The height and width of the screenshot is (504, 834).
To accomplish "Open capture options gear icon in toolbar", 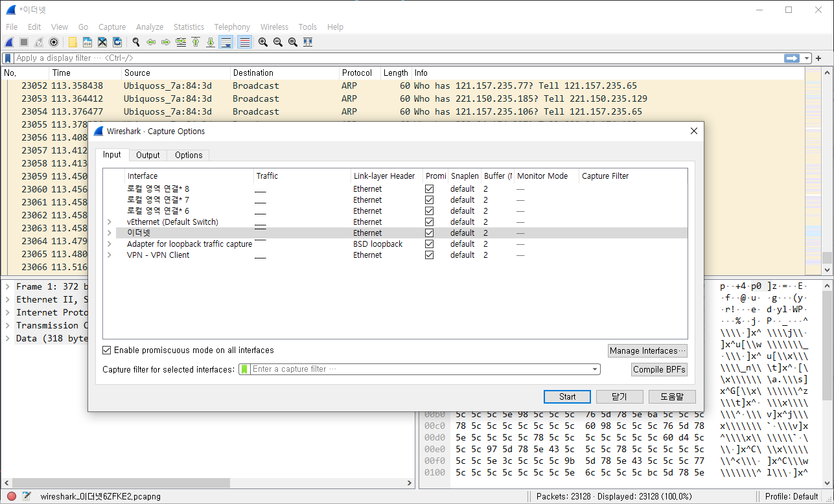I will 54,42.
